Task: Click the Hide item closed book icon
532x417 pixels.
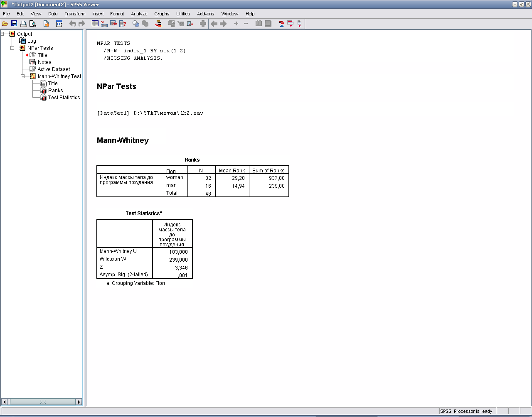Action: 268,24
